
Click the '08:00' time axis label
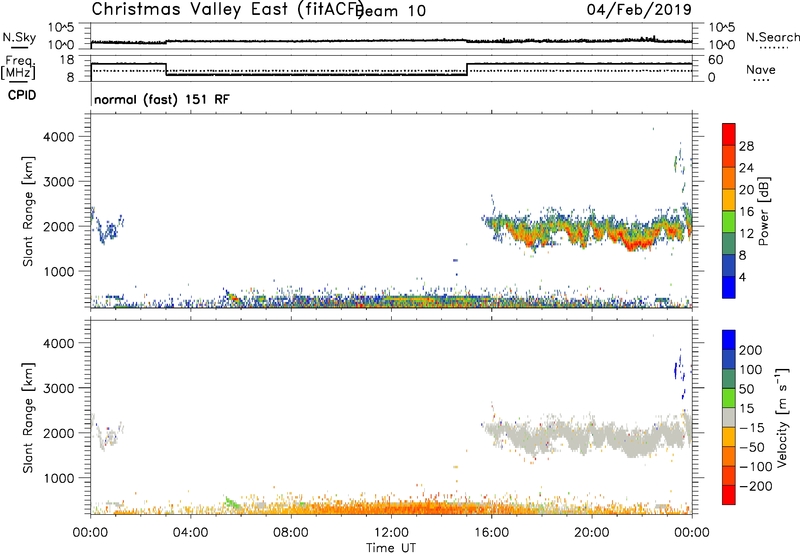(x=291, y=533)
